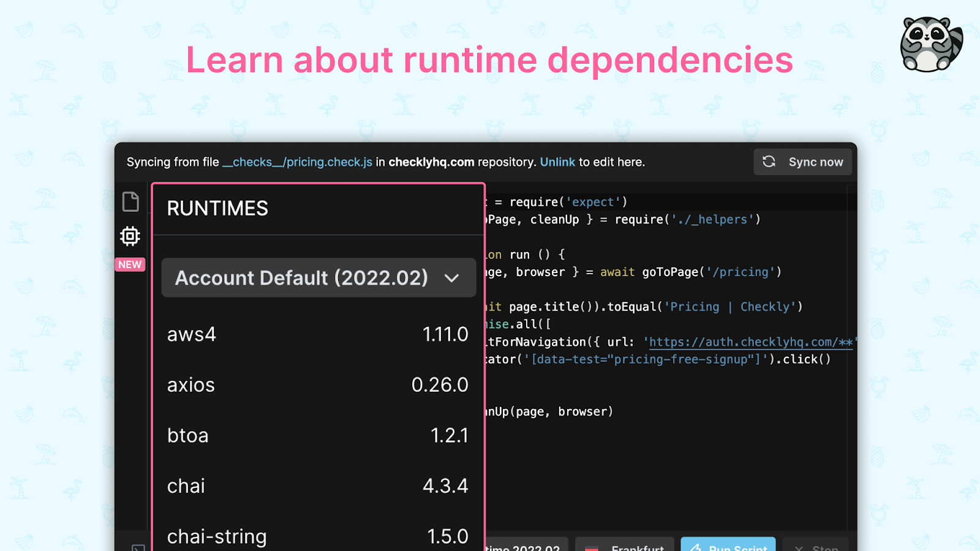This screenshot has height=551, width=980.
Task: Click the Run Script button
Action: 728,547
